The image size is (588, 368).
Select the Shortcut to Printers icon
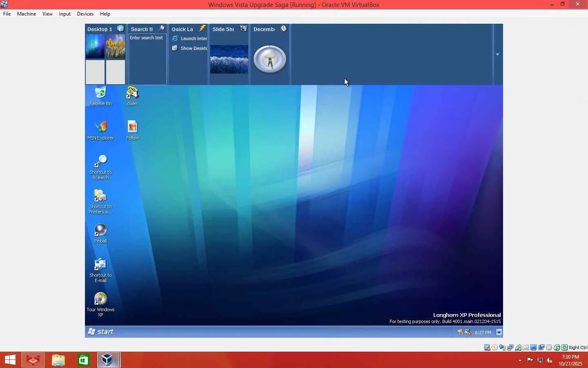(100, 202)
